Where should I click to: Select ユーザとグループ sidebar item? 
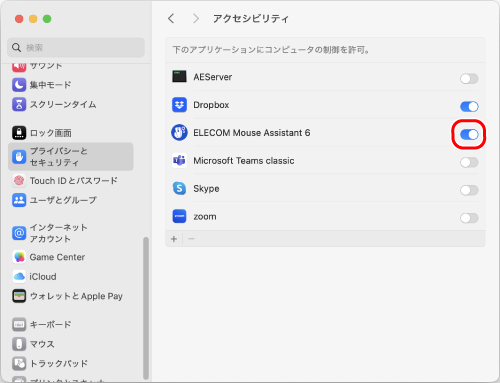(x=71, y=200)
